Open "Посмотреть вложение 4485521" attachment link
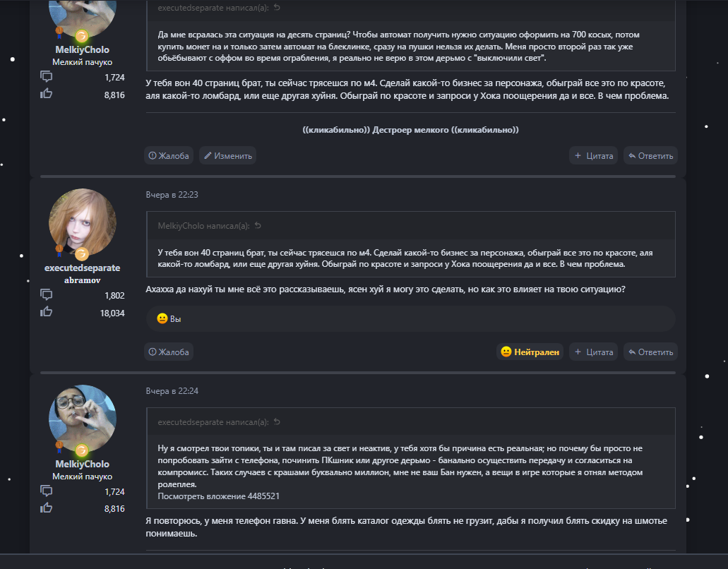 218,496
